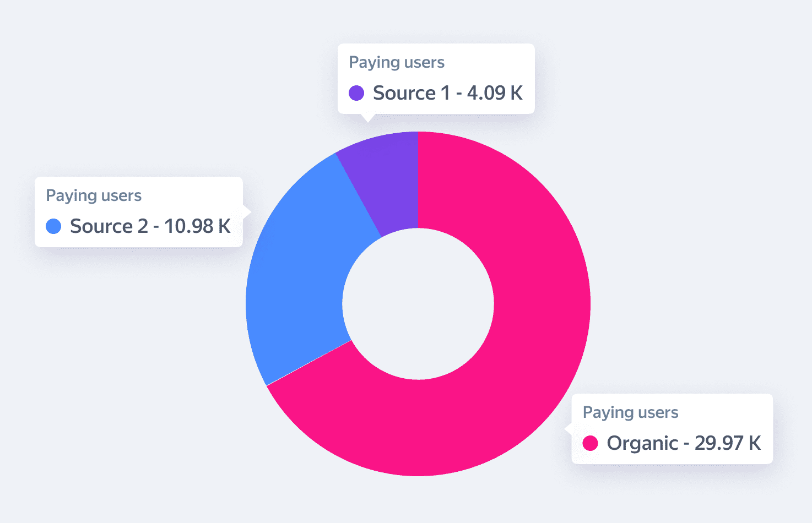Click the pointer arrow on Organic tooltip
The width and height of the screenshot is (812, 523).
click(x=568, y=428)
